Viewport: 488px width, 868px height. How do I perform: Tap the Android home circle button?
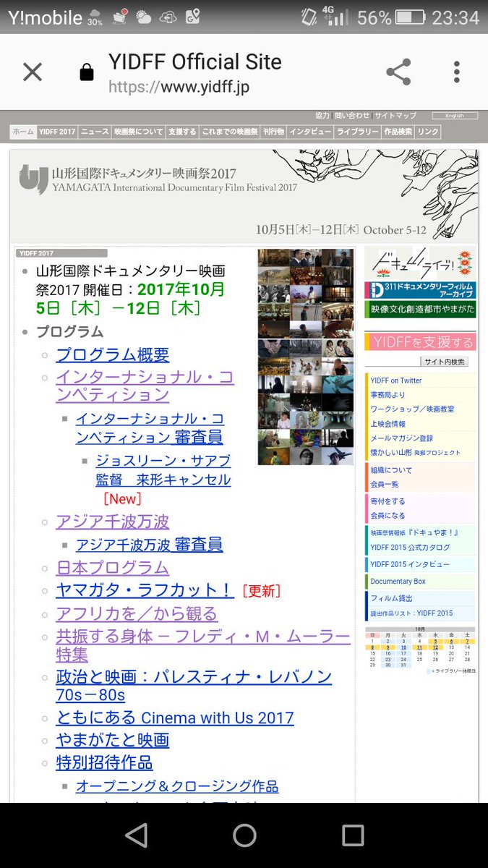click(244, 835)
